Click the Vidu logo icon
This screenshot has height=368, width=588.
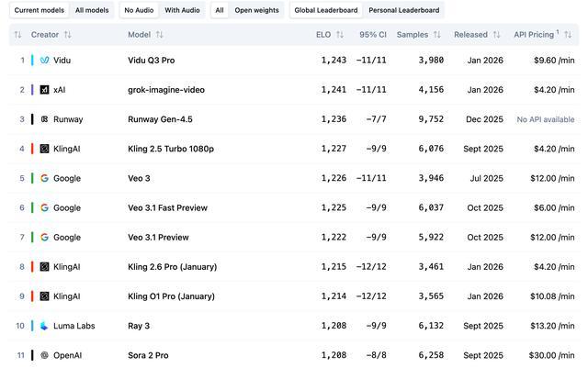[44, 61]
